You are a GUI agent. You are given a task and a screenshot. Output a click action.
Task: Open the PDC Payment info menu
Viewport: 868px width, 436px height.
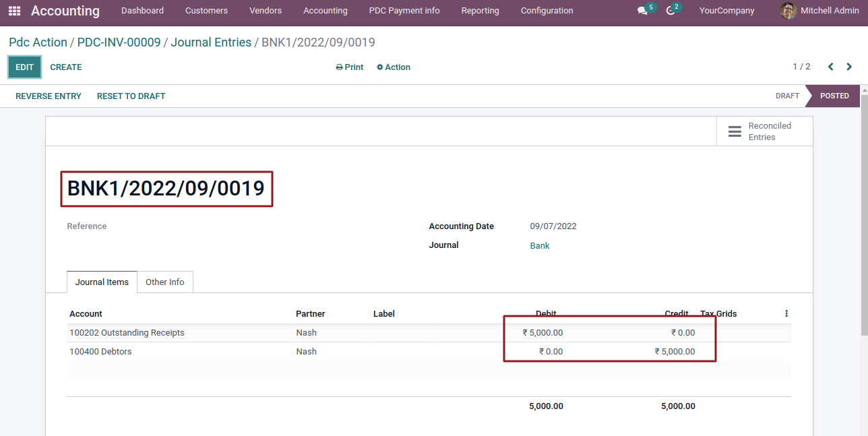404,11
